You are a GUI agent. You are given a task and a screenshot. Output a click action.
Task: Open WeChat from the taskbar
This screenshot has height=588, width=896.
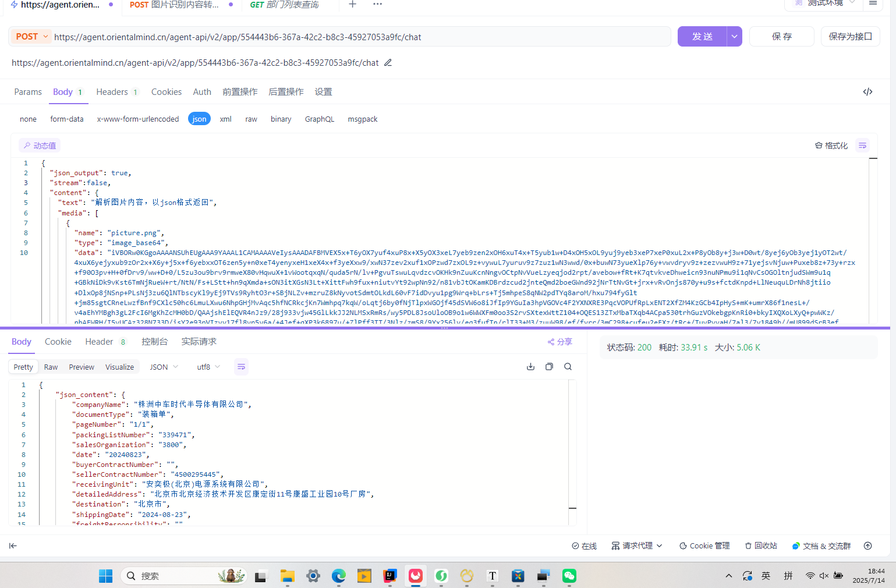569,576
